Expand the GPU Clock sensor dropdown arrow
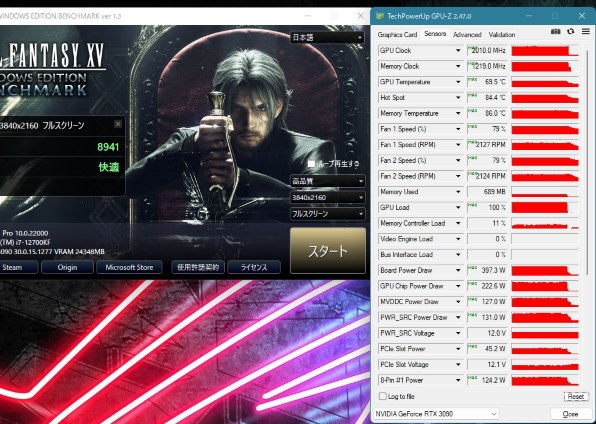This screenshot has width=596, height=424. (x=458, y=50)
